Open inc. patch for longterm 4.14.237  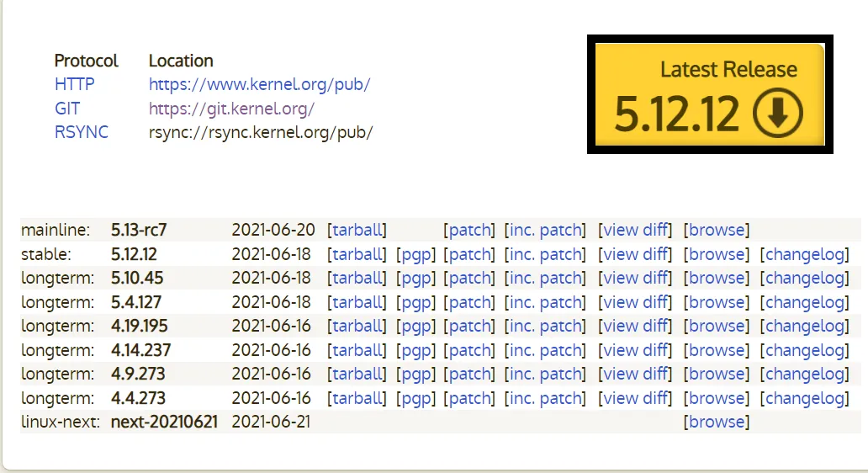(x=545, y=350)
